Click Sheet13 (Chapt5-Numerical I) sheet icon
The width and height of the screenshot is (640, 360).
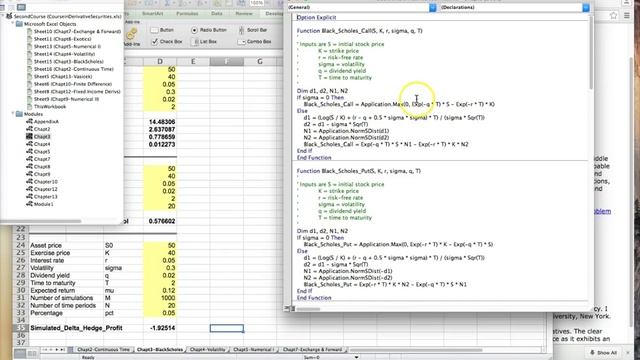point(29,47)
